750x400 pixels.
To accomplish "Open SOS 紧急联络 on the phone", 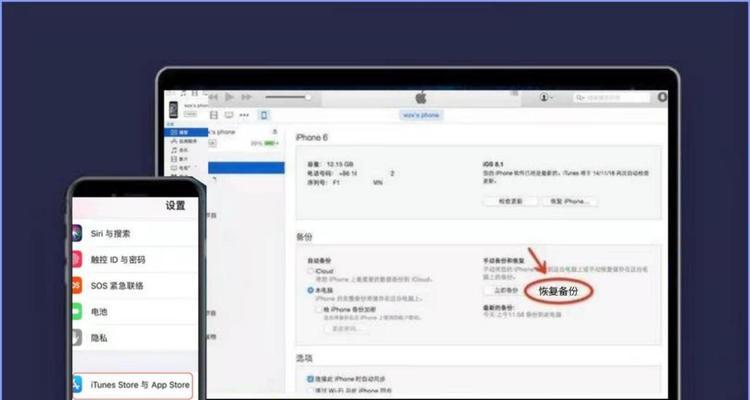I will 135,286.
